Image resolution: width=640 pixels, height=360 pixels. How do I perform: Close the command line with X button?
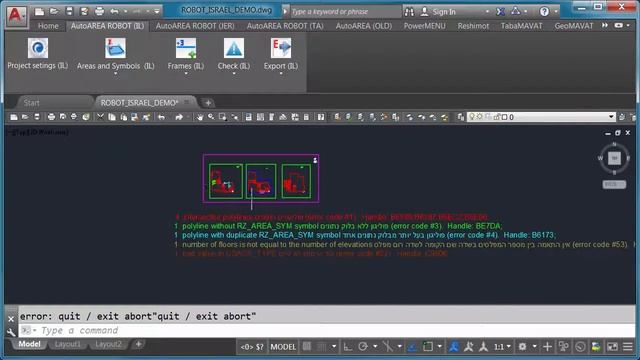(11, 318)
